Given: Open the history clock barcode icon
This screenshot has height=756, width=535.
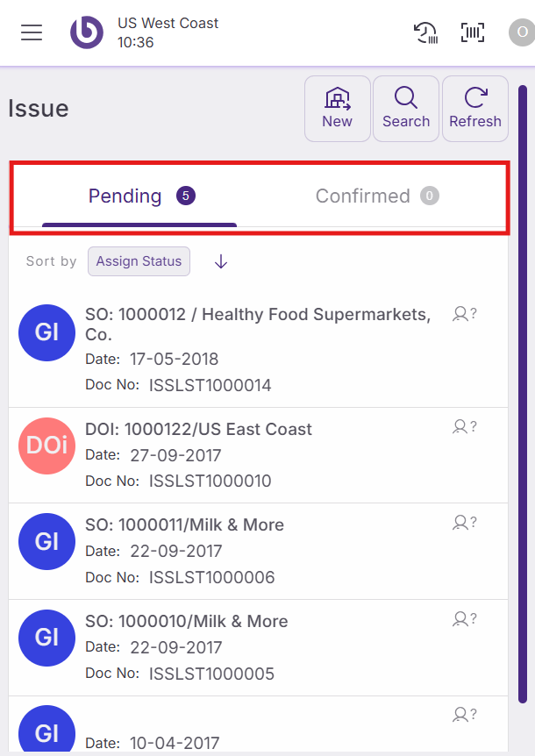Looking at the screenshot, I should pyautogui.click(x=425, y=33).
